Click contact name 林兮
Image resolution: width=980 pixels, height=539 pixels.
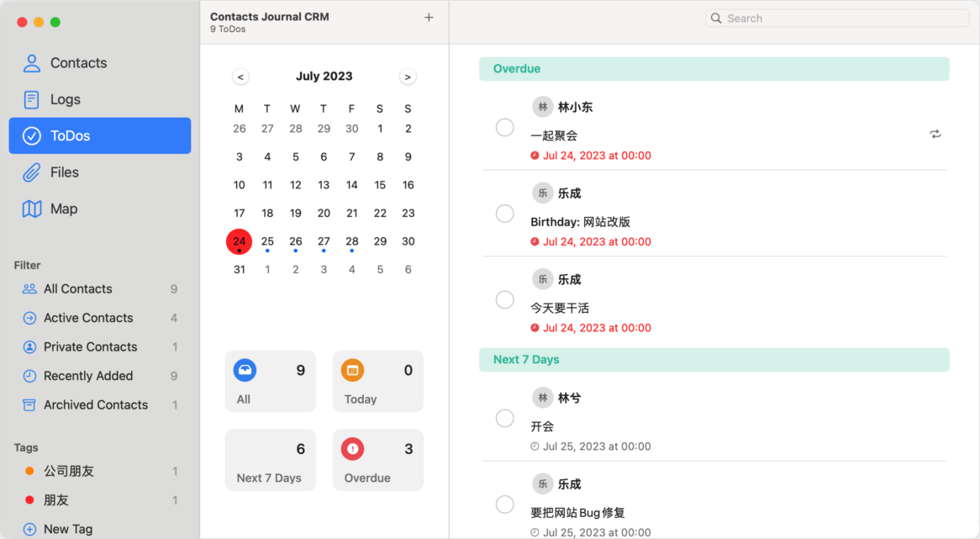(569, 398)
